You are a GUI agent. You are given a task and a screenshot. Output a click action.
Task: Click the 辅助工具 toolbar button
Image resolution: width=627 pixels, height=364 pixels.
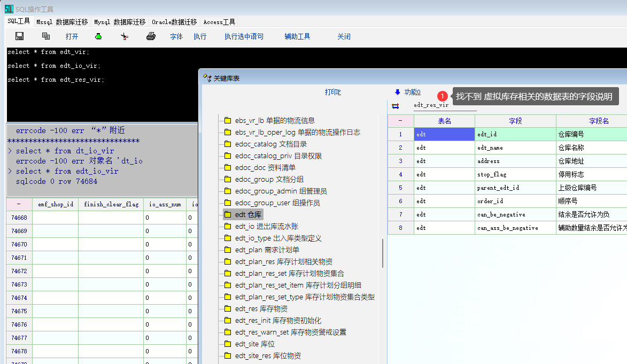click(x=297, y=36)
